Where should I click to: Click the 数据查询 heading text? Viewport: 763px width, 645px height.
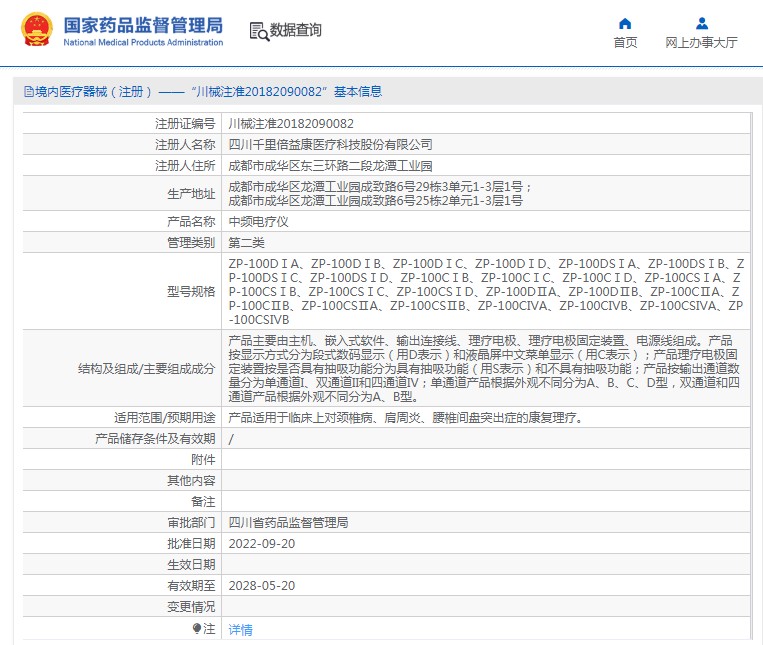[295, 30]
